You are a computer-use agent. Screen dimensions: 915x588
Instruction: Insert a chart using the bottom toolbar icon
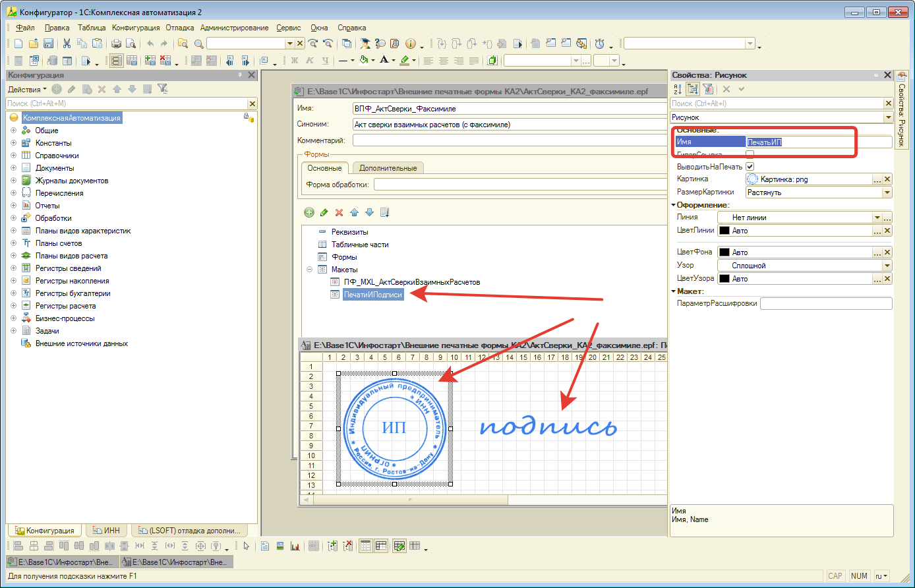295,546
